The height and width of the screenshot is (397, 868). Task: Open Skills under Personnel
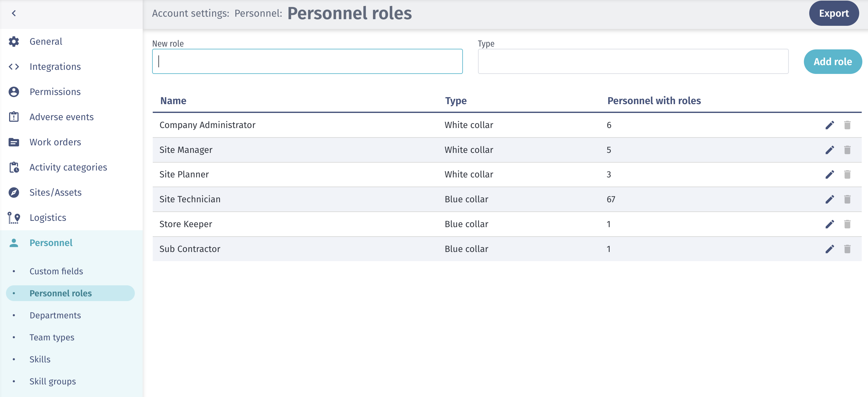pyautogui.click(x=40, y=359)
